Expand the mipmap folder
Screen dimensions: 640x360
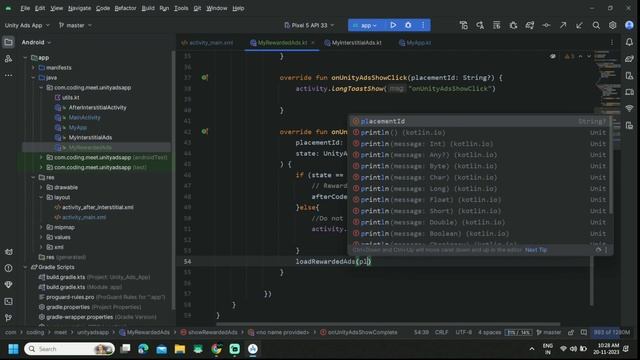(41, 227)
